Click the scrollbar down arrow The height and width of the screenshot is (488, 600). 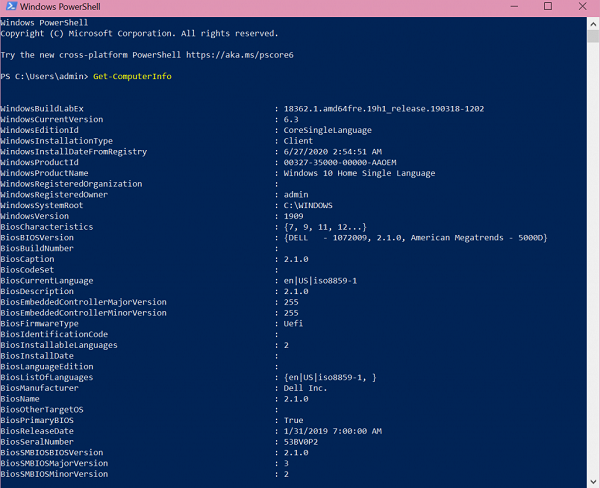[x=594, y=481]
